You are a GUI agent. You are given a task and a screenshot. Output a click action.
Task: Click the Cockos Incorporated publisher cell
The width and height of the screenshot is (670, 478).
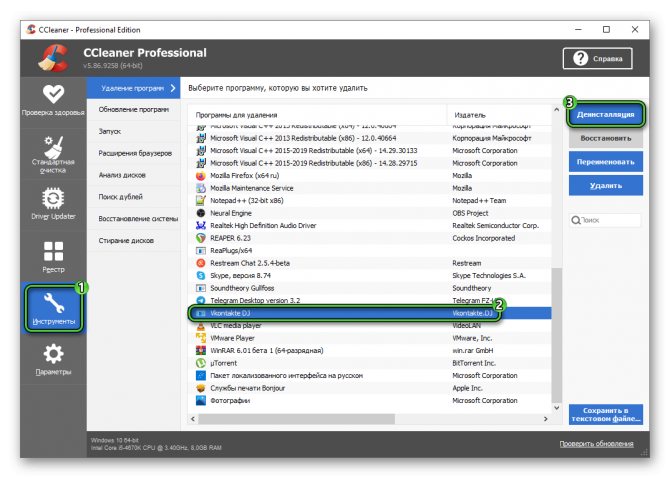pos(484,238)
